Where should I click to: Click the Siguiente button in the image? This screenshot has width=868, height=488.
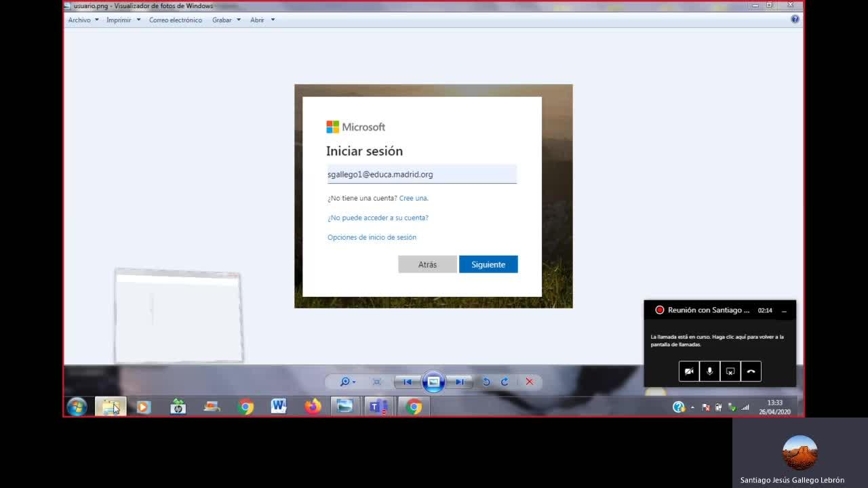pyautogui.click(x=488, y=264)
